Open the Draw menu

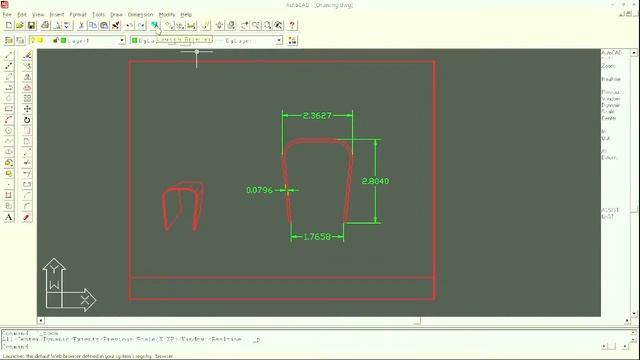[116, 15]
